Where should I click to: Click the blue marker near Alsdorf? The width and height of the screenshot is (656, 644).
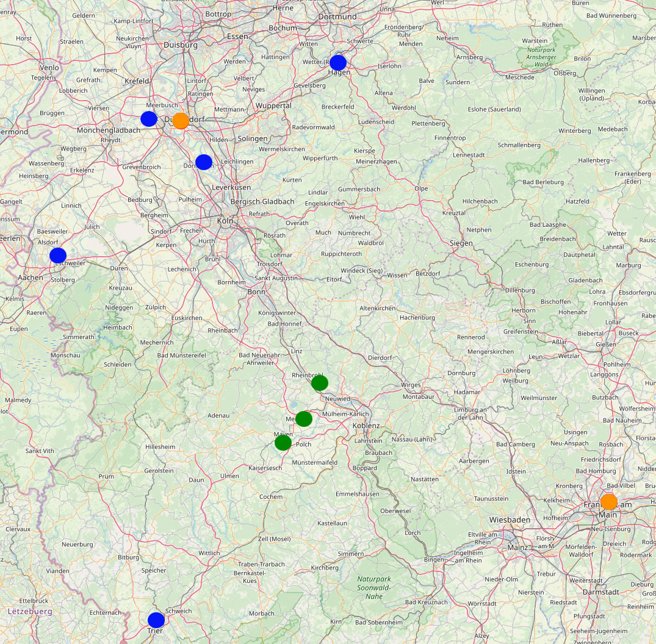58,256
